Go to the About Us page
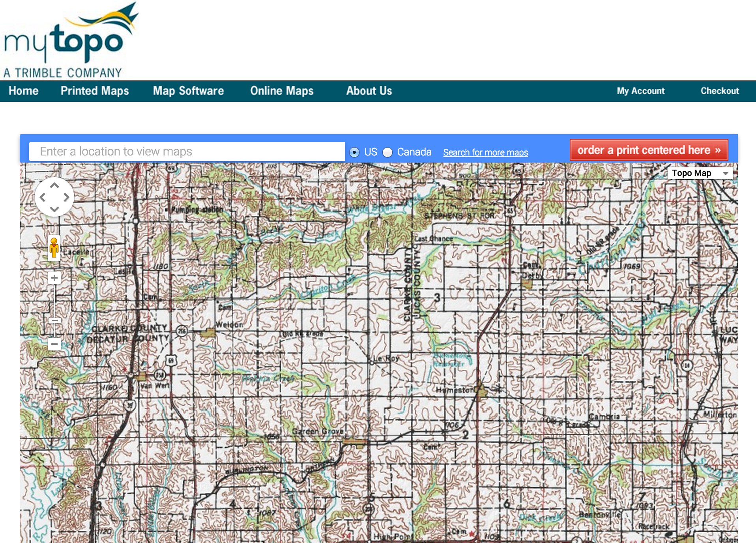Screen dimensions: 756x543 click(369, 91)
